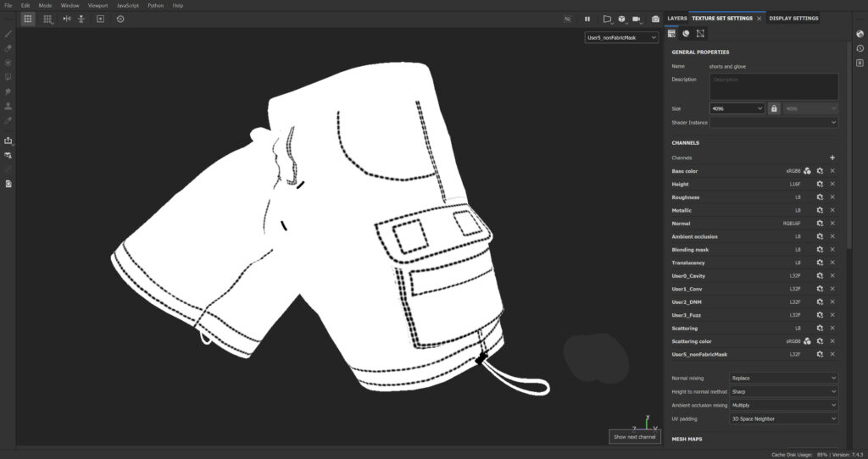Open settings gear for User5_nonFabricMask channel
The height and width of the screenshot is (459, 868).
coord(820,355)
